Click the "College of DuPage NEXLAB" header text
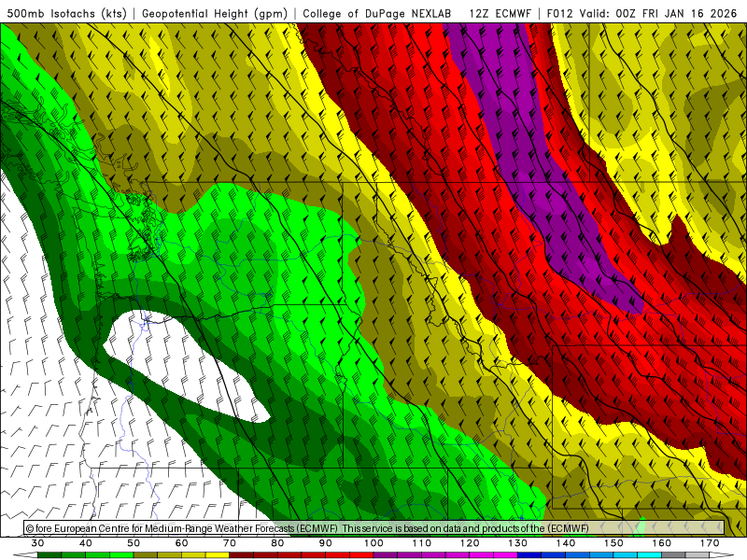This screenshot has height=560, width=747. 377,13
